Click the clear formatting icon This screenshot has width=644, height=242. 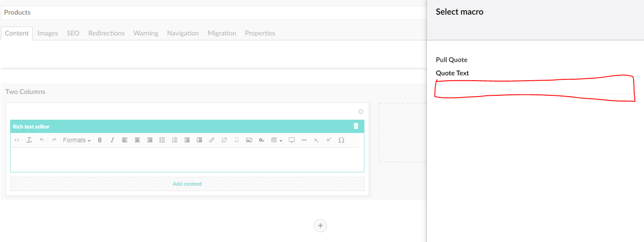pos(29,140)
